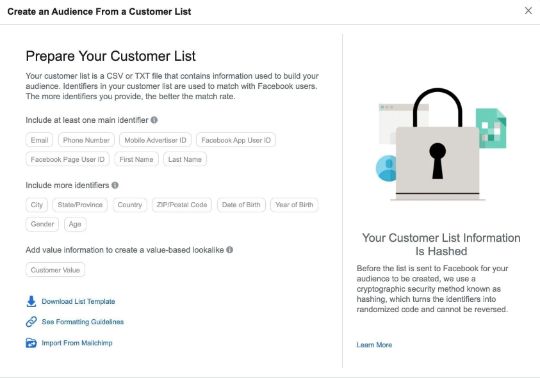Pick the Facebook App User ID chip
Screen dimensions: 540x378
tap(236, 140)
